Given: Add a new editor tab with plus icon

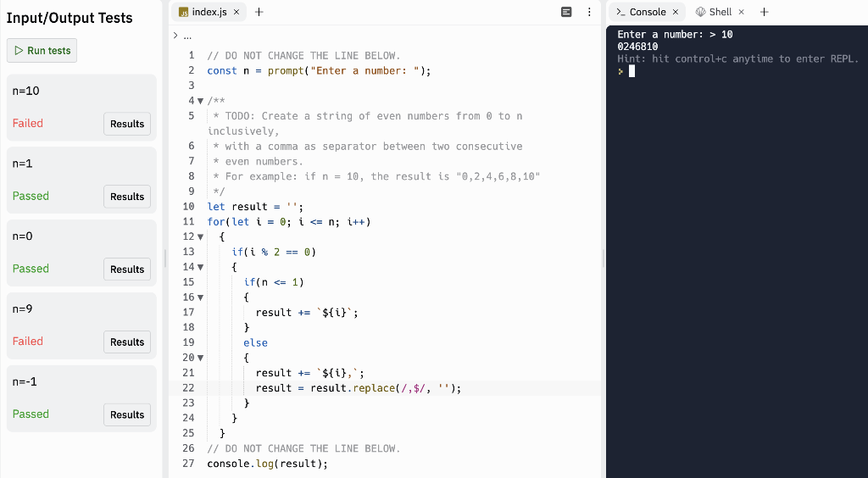Looking at the screenshot, I should 259,12.
